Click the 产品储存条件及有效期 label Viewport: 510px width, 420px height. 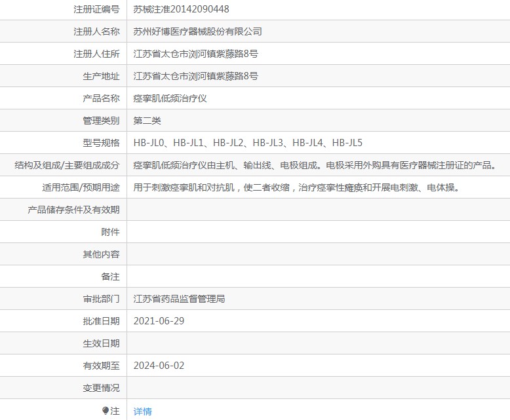tap(73, 210)
